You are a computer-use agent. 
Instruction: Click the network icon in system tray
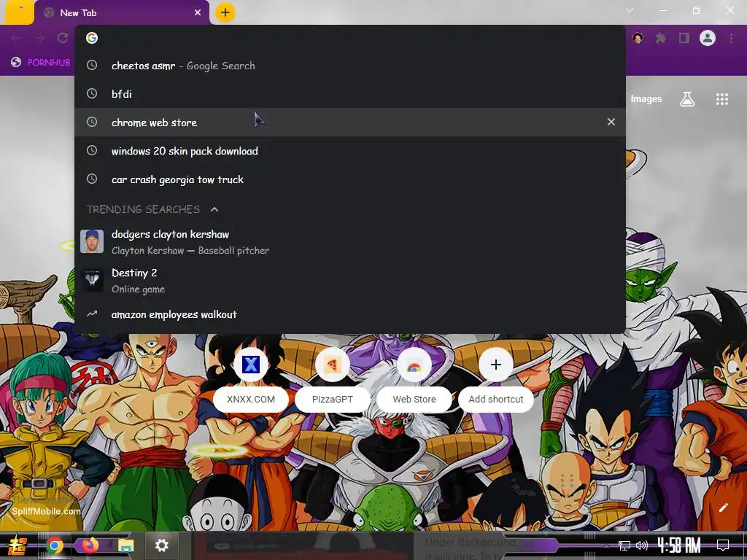624,545
